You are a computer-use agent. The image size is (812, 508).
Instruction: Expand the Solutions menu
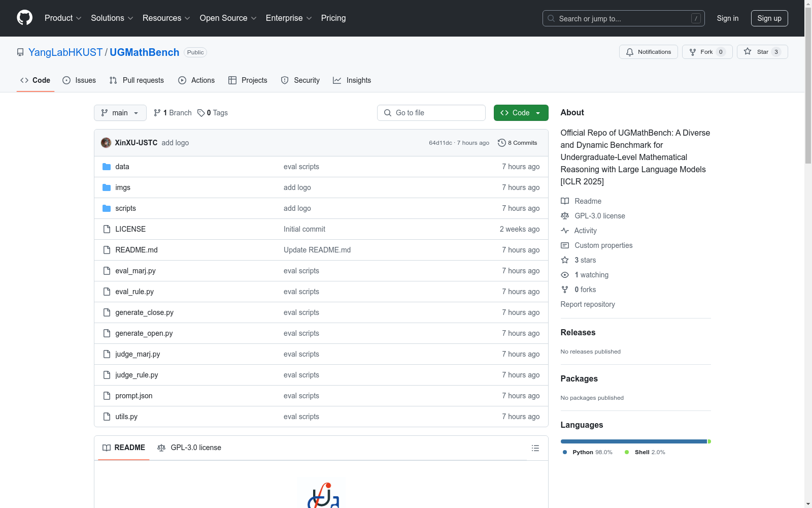(x=112, y=18)
